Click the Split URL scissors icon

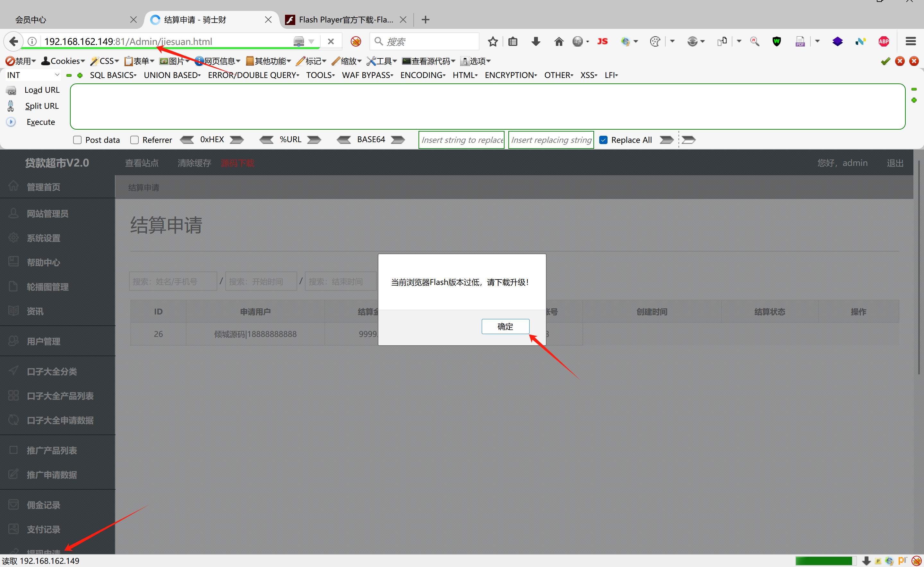coord(11,106)
